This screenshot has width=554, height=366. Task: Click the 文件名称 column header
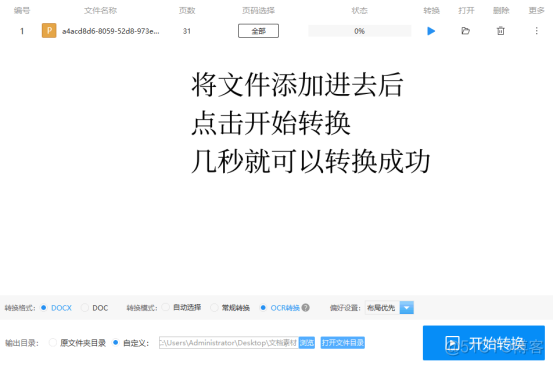point(100,11)
